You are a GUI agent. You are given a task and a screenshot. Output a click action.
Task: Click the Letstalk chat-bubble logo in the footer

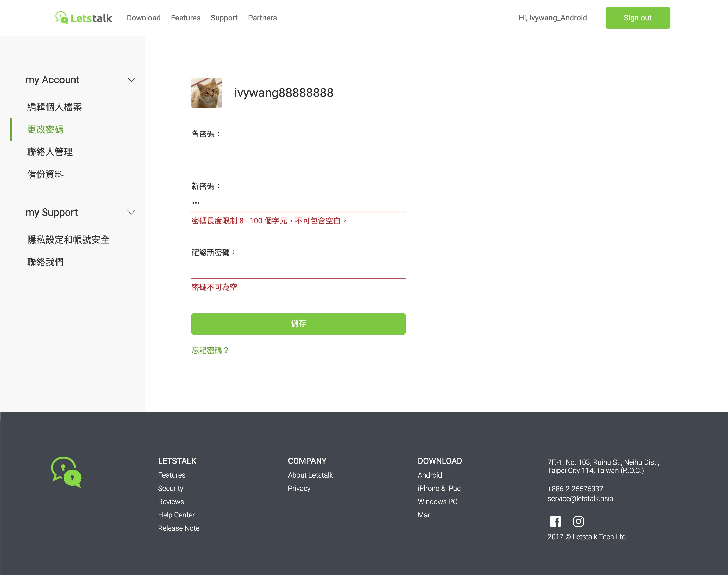click(66, 472)
